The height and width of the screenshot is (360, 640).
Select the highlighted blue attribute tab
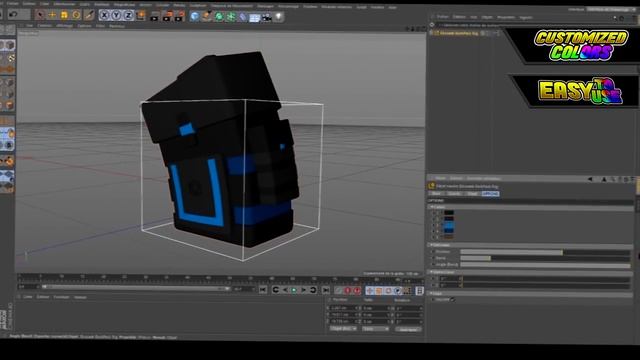click(x=490, y=194)
